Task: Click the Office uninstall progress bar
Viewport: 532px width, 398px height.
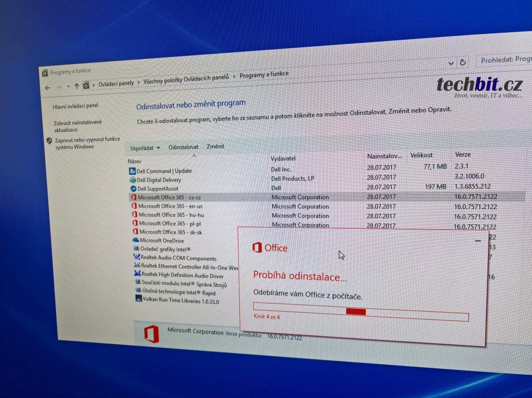Action: point(360,312)
